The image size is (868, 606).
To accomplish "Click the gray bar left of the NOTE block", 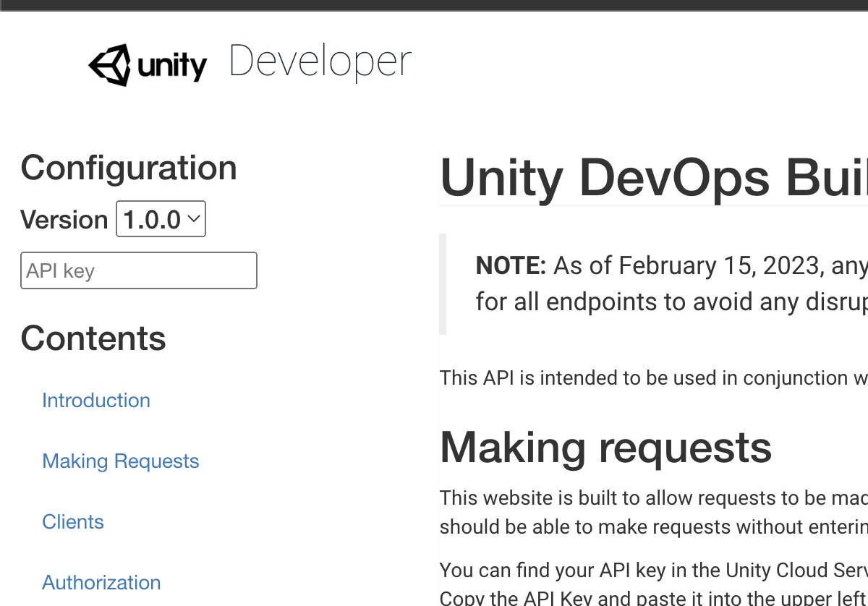I will click(443, 283).
